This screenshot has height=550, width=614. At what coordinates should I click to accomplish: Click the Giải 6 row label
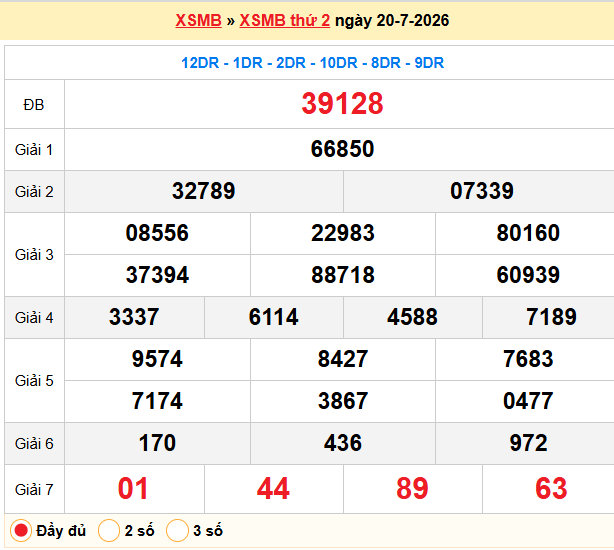[x=34, y=444]
